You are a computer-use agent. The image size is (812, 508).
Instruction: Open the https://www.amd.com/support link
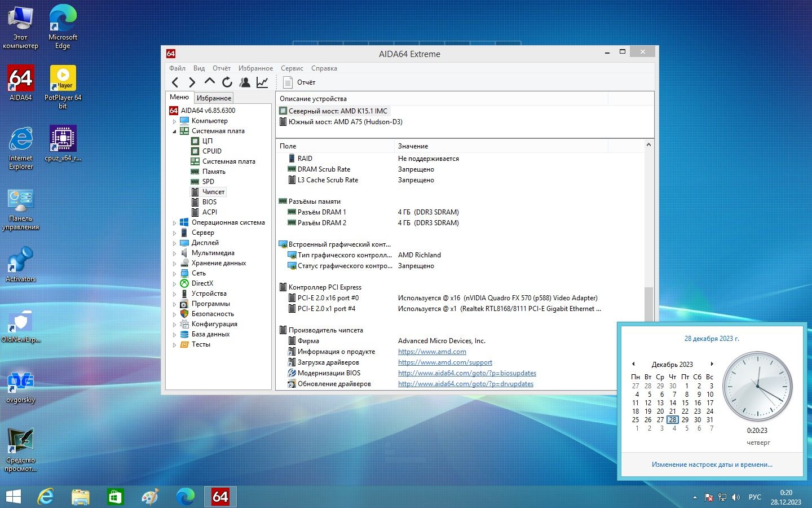[445, 362]
